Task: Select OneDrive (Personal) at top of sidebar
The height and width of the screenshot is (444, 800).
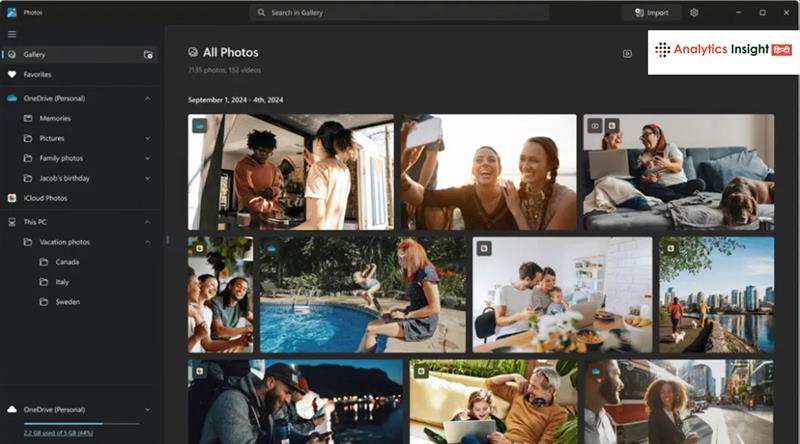Action: 79,98
